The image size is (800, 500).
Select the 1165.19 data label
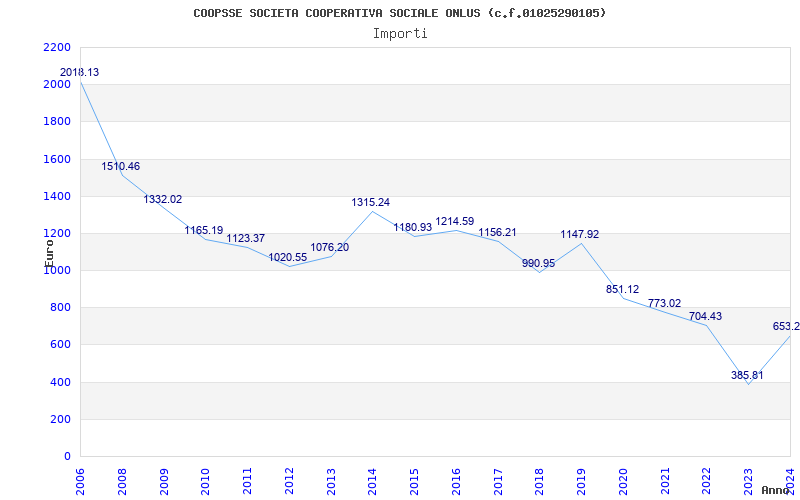(204, 230)
